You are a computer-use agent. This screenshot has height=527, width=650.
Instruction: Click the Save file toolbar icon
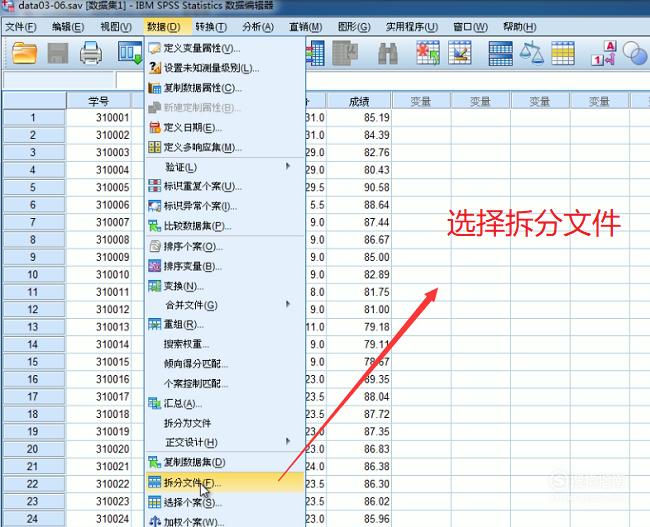58,53
